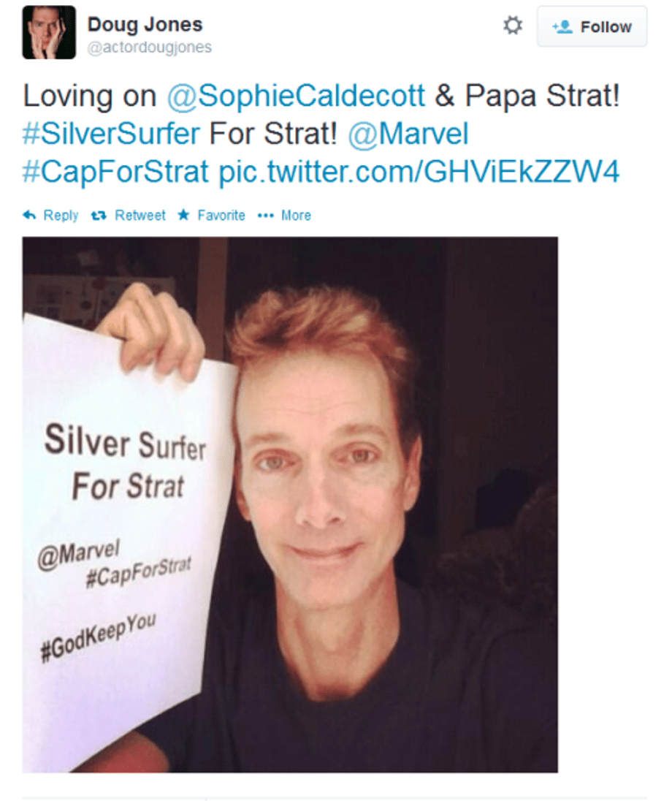672x801 pixels.
Task: Open the #SilverSurfer hashtag
Action: click(x=111, y=133)
